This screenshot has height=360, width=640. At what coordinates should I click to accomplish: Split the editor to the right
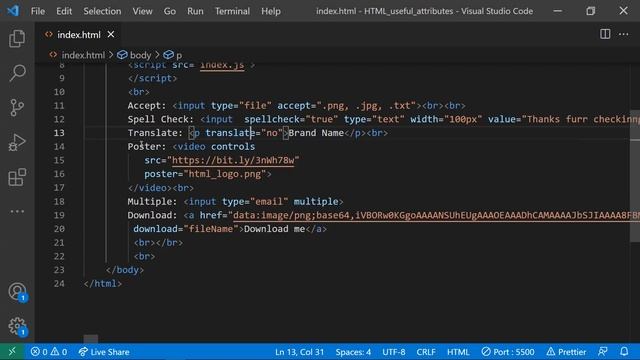tap(605, 34)
